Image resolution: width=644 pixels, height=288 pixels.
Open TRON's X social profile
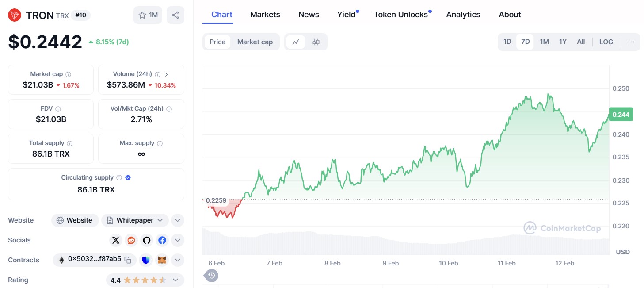pyautogui.click(x=115, y=240)
